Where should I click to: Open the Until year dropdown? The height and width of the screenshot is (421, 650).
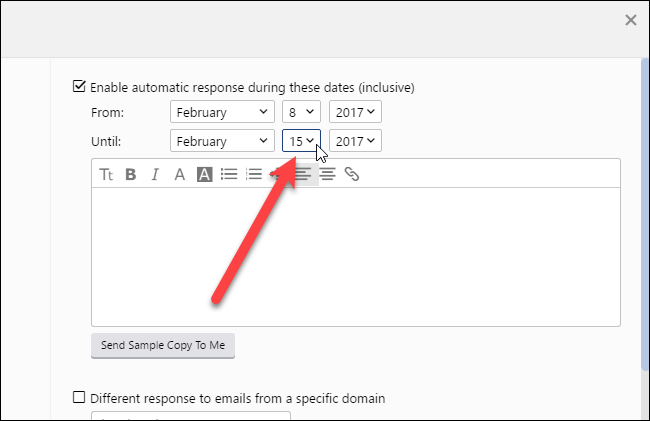pyautogui.click(x=355, y=141)
